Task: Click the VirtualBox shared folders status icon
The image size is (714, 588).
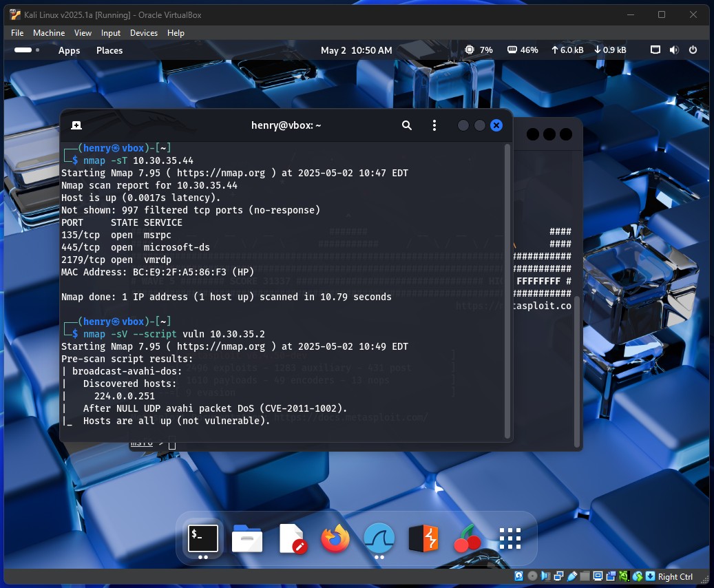Action: (585, 576)
